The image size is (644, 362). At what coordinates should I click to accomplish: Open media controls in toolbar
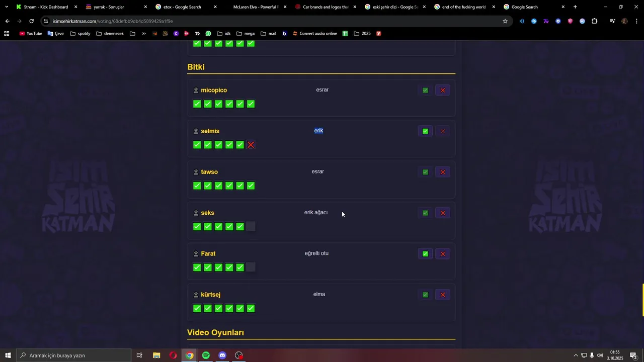coord(612,21)
